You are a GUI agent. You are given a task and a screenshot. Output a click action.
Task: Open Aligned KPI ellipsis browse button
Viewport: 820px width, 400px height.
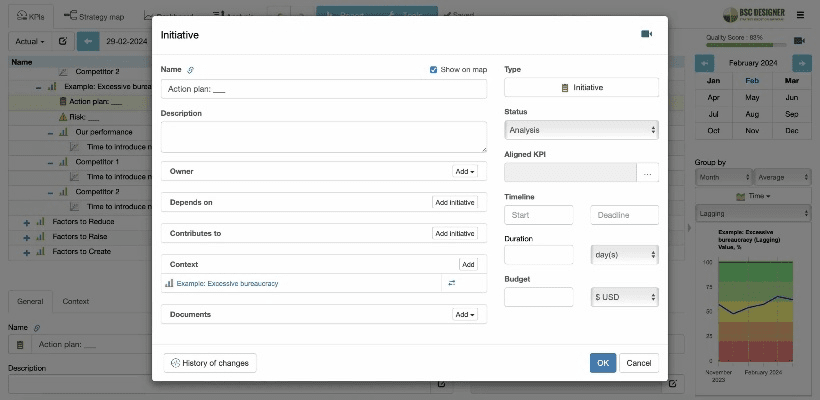(648, 173)
